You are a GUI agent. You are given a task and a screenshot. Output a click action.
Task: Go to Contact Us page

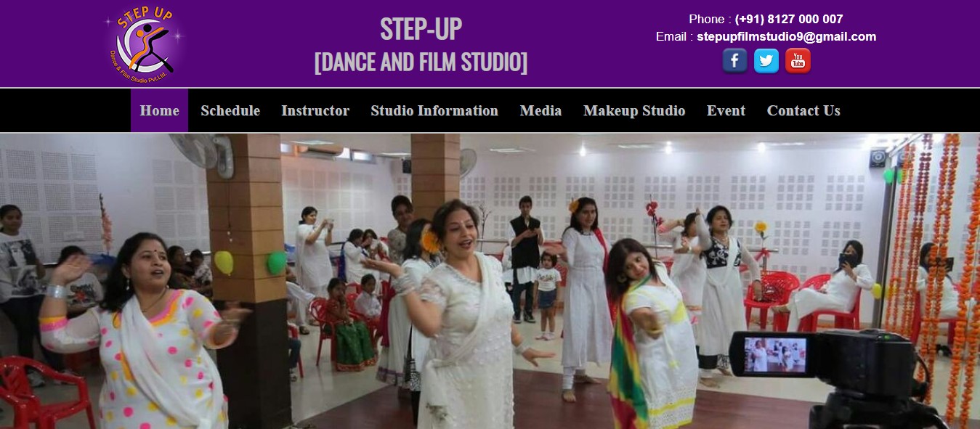(803, 110)
